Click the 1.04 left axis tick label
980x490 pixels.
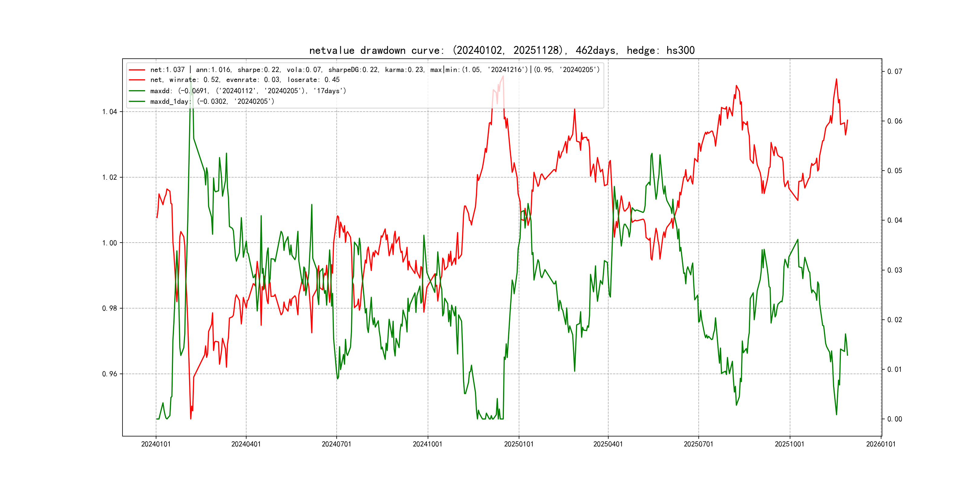tap(109, 112)
